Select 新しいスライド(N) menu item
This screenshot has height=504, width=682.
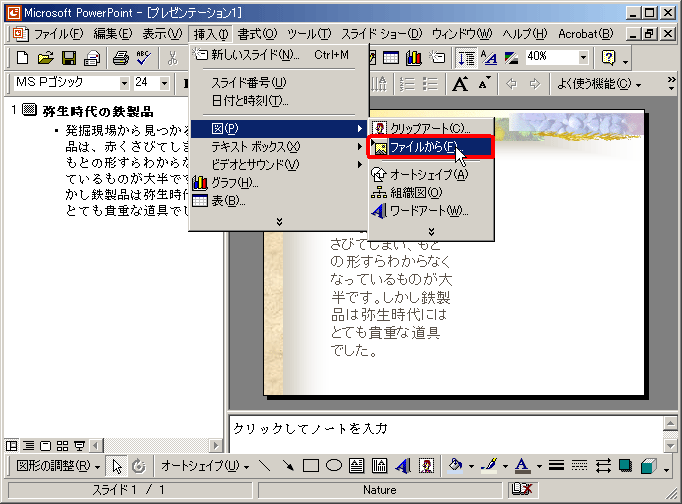[x=278, y=55]
